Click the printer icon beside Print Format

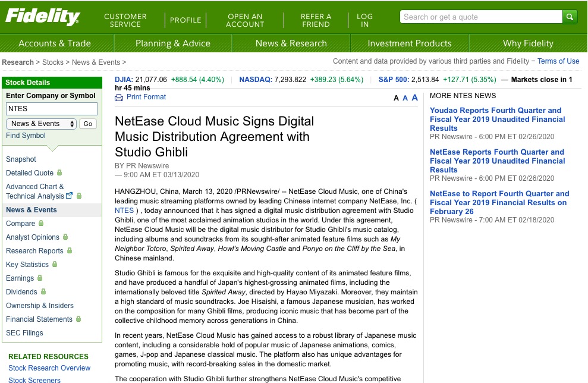pos(119,98)
